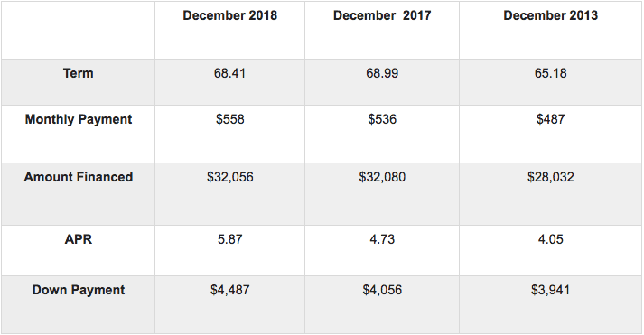Select the 68.99 term cell
Screen dimensions: 644x335
(382, 73)
